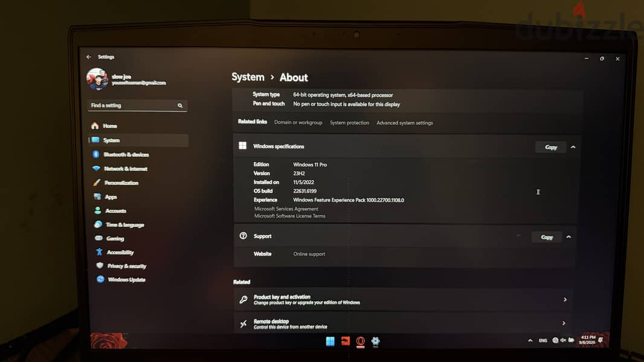
Task: Click the Windows Update arrows icon
Action: [101, 279]
